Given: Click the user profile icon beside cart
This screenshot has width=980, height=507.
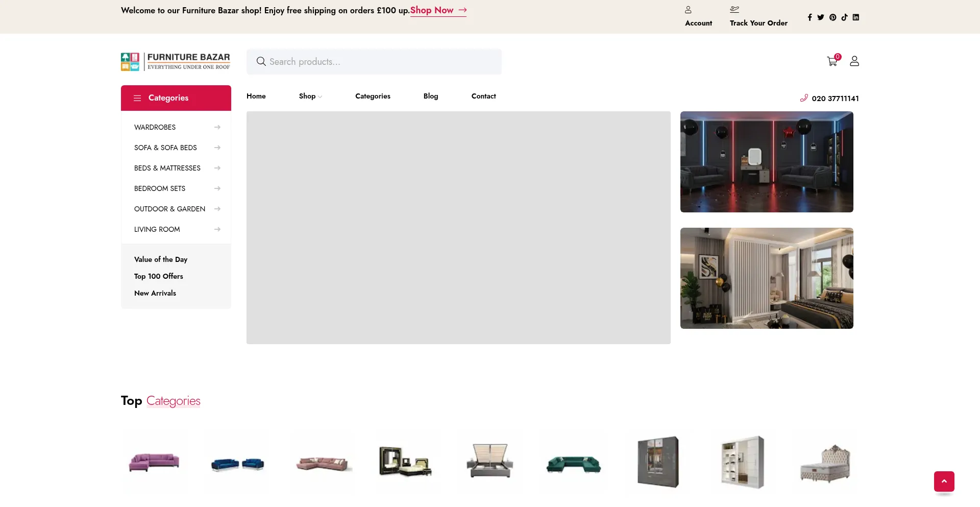Looking at the screenshot, I should 854,61.
